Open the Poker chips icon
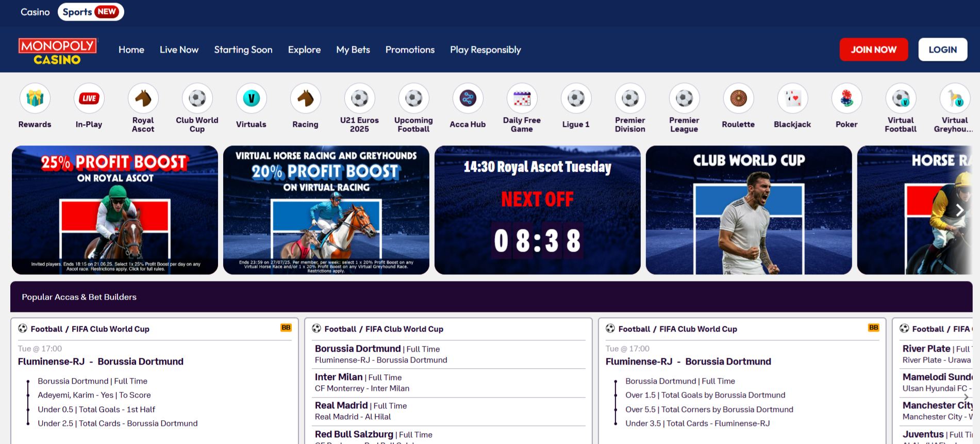Screen dimensions: 980x444 click(x=847, y=98)
